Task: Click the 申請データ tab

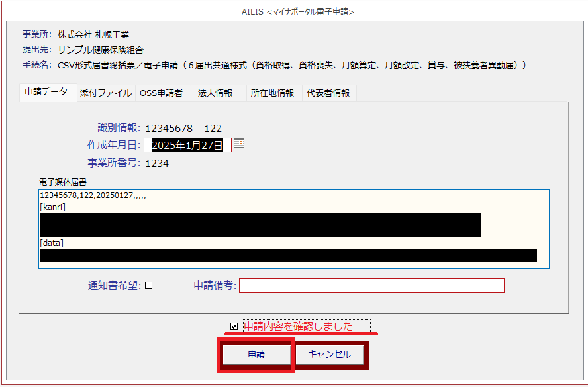Action: (46, 93)
